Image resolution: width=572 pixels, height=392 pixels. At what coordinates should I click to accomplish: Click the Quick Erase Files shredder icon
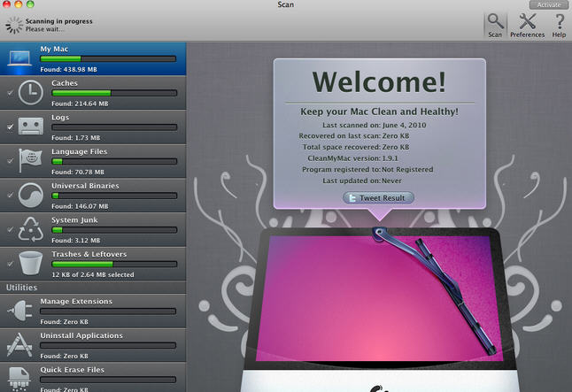coord(21,377)
